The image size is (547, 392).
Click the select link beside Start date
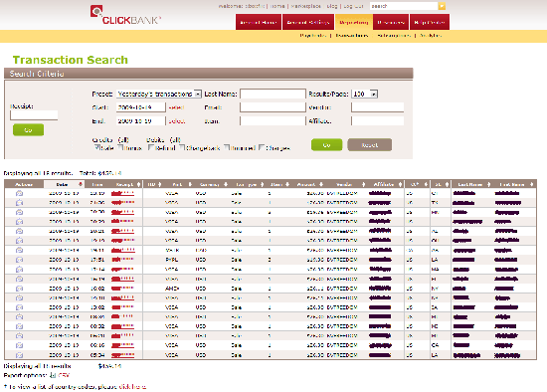[x=176, y=107]
